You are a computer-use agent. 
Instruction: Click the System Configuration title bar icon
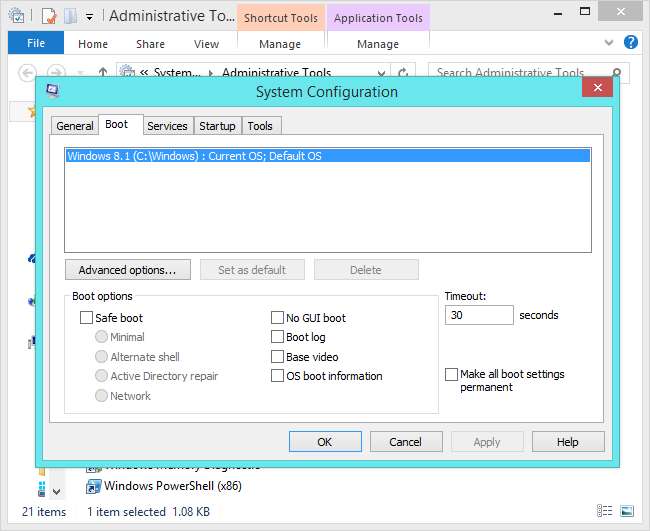(x=53, y=90)
